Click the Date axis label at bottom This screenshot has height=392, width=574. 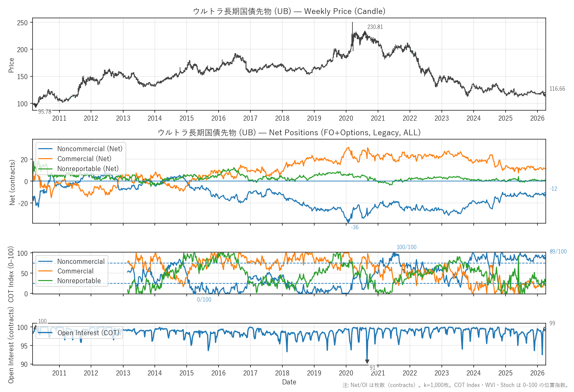click(289, 382)
